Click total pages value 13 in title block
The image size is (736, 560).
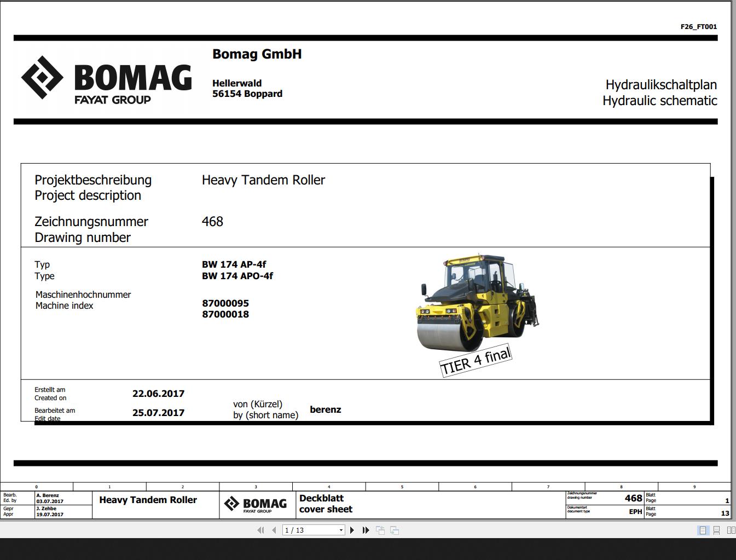pyautogui.click(x=725, y=513)
